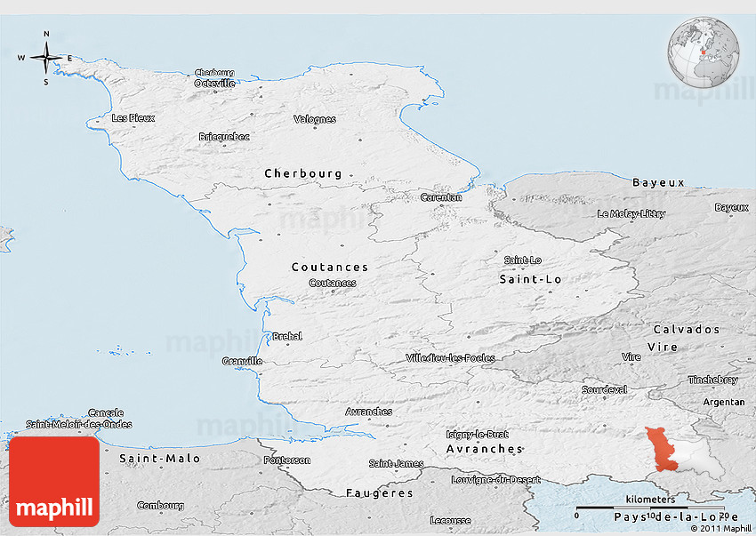Click the Les Pieux town label

point(133,118)
